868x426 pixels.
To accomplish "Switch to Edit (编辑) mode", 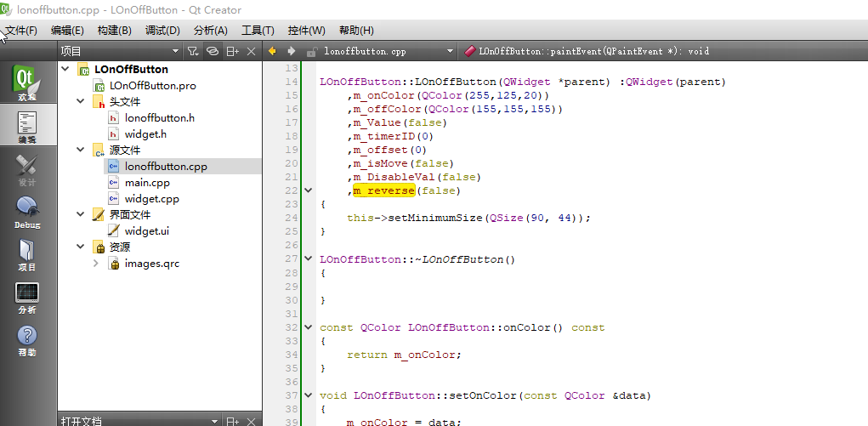I will click(x=27, y=125).
